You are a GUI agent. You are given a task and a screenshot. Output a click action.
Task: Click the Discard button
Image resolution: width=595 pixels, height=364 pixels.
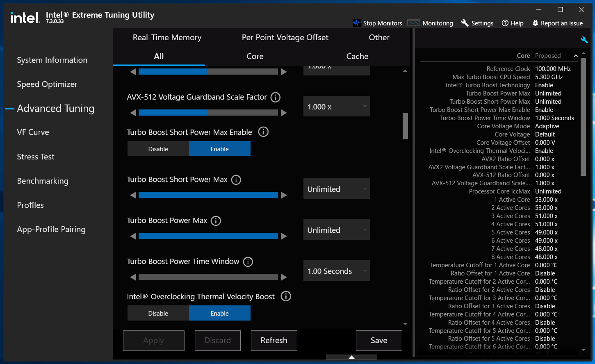point(218,341)
